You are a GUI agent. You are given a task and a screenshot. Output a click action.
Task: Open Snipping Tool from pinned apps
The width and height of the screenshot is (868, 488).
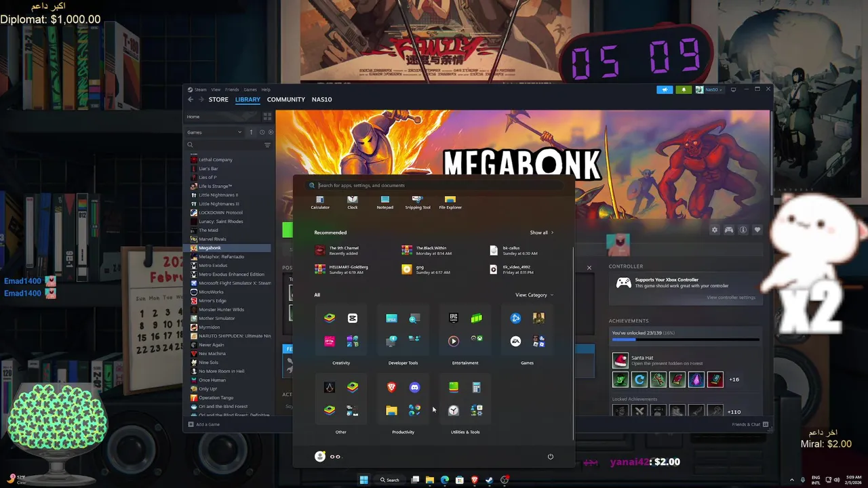(417, 201)
